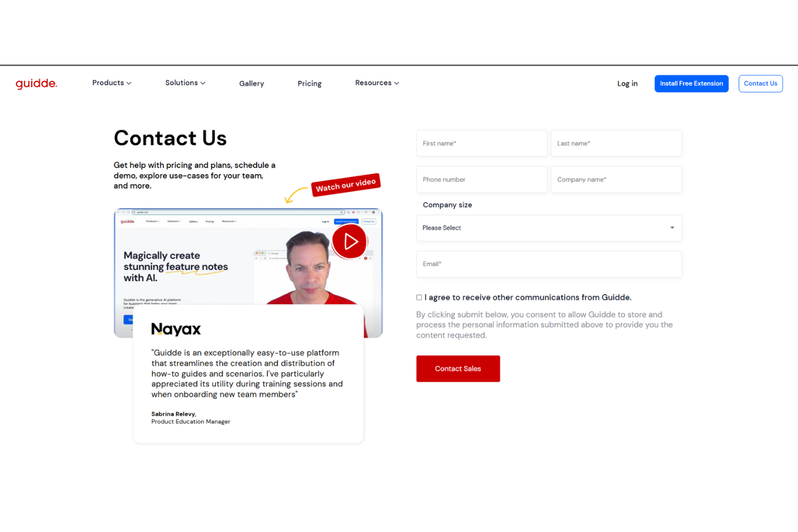Image resolution: width=798 pixels, height=532 pixels.
Task: Click the Contact Us page heading
Action: pyautogui.click(x=170, y=138)
